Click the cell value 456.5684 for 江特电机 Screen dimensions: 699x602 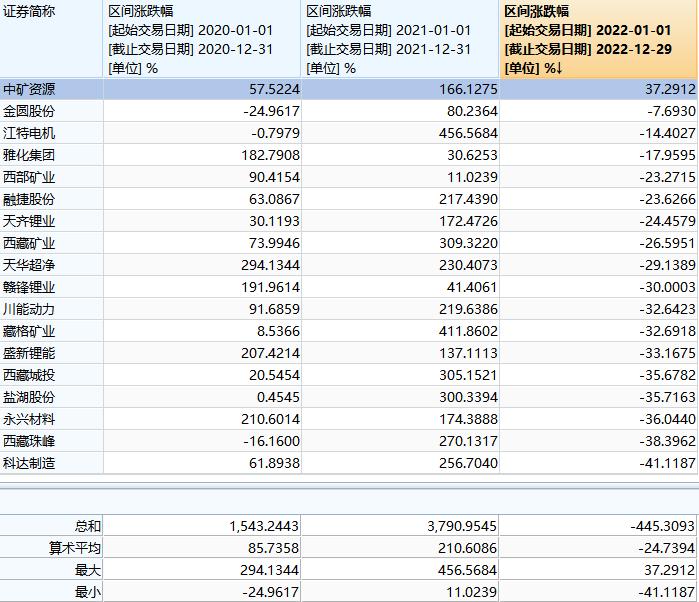pyautogui.click(x=468, y=133)
